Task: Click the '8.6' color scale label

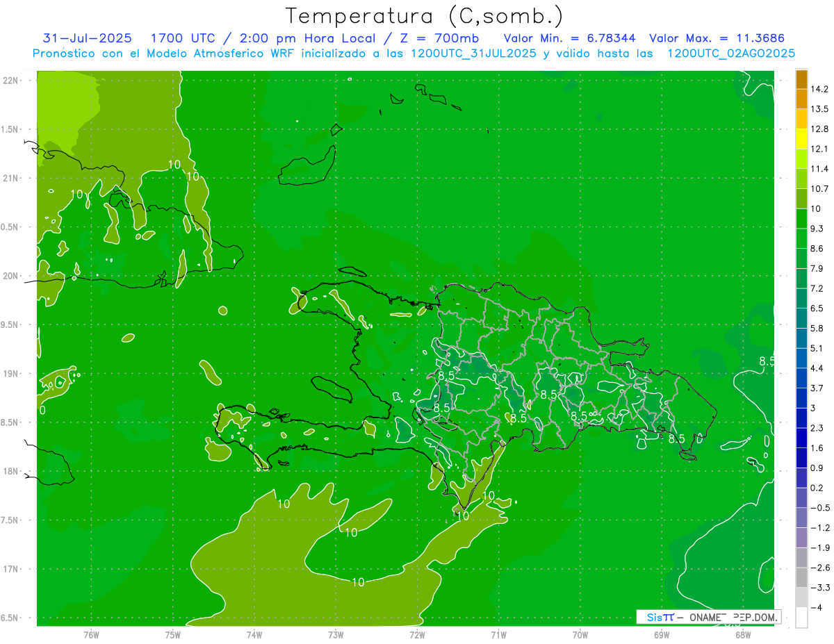Action: 817,249
